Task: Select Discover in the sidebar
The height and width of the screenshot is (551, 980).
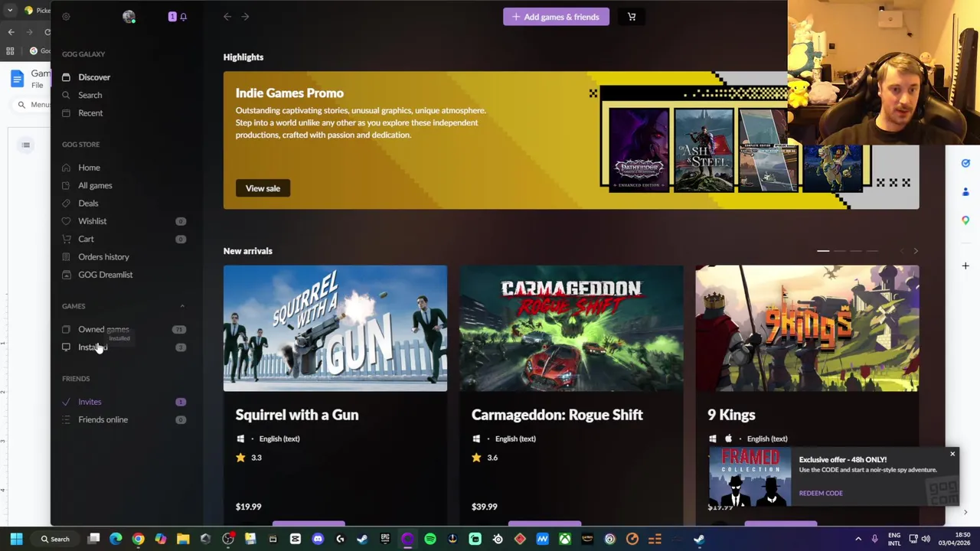Action: click(x=94, y=77)
